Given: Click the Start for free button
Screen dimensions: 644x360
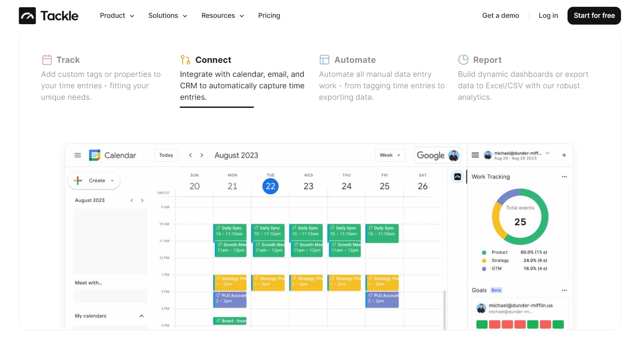Looking at the screenshot, I should tap(594, 15).
